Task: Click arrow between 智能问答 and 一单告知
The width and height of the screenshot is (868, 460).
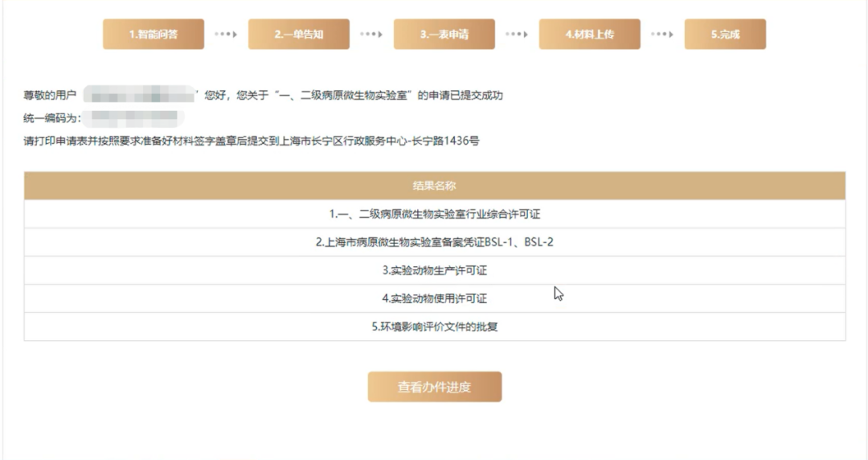Action: click(226, 35)
